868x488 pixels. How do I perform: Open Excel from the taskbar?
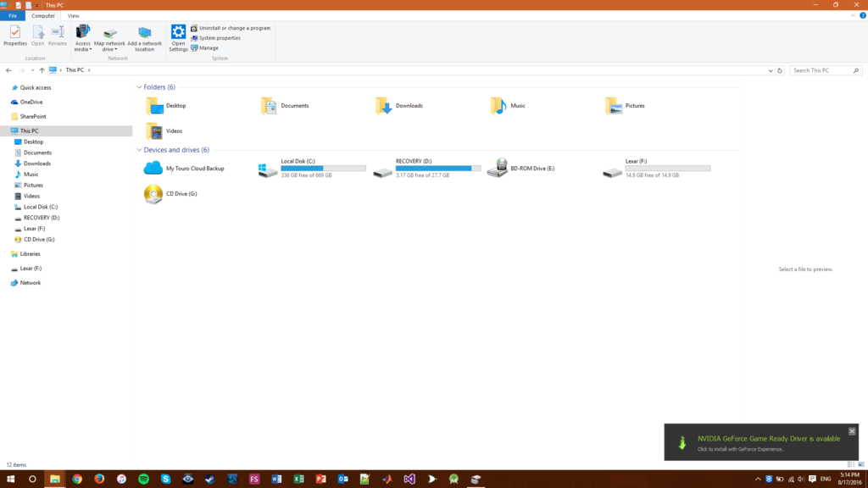(298, 479)
